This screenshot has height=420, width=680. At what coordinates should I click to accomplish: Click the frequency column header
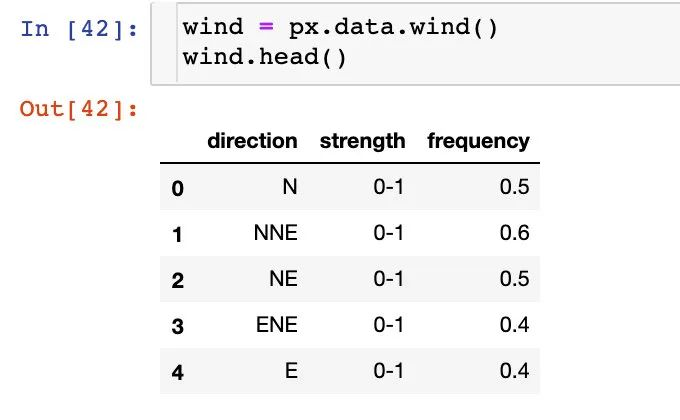click(478, 142)
